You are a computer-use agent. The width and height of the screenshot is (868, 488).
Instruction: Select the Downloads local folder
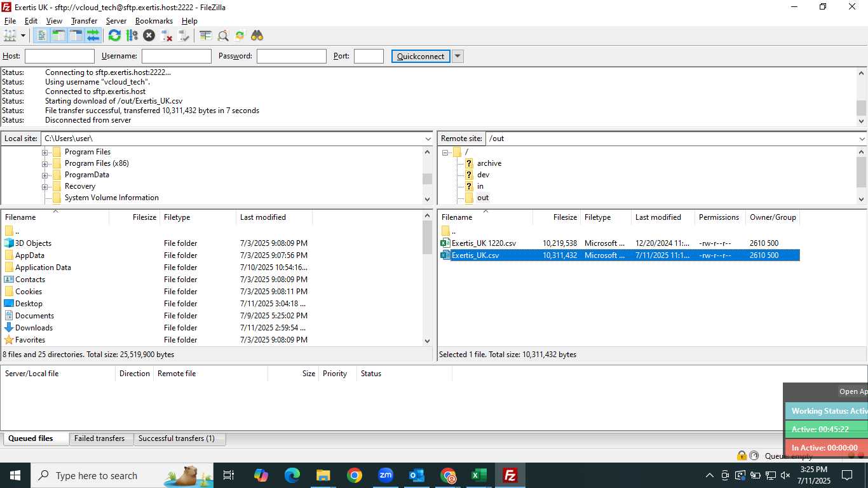coord(34,328)
